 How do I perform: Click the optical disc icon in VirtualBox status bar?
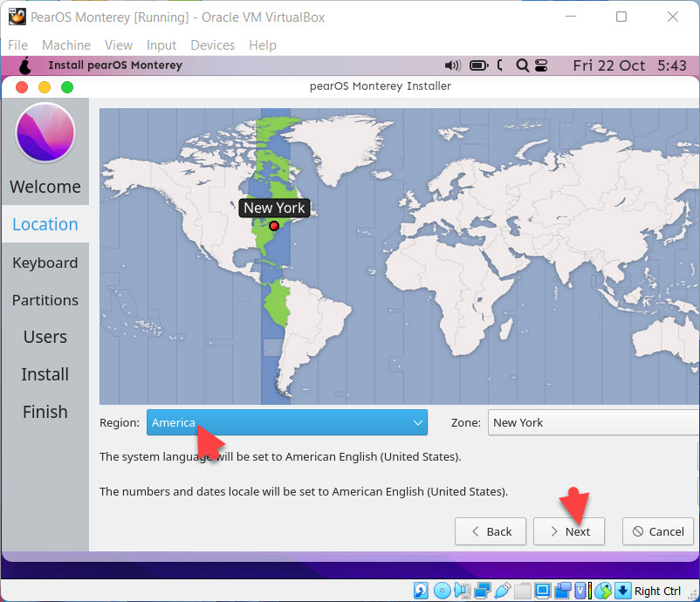click(442, 591)
